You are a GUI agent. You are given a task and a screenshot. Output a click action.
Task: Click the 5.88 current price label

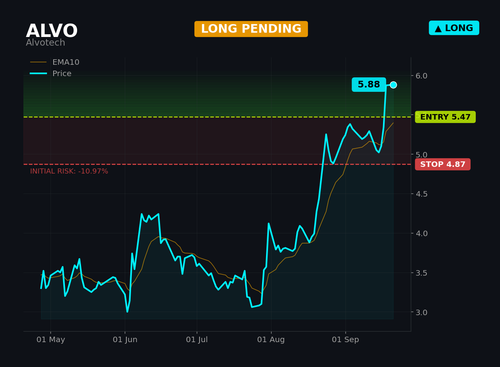369,85
